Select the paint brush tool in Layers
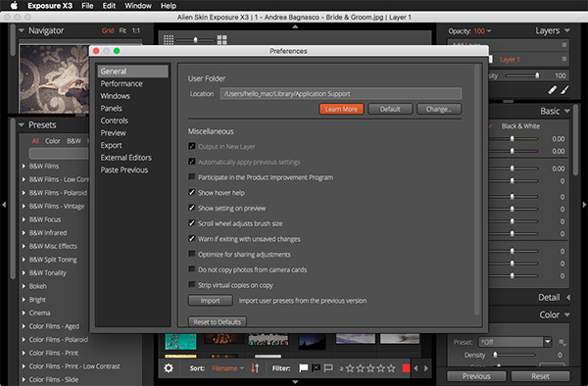Screen dimensions: 588x386 [x=564, y=90]
